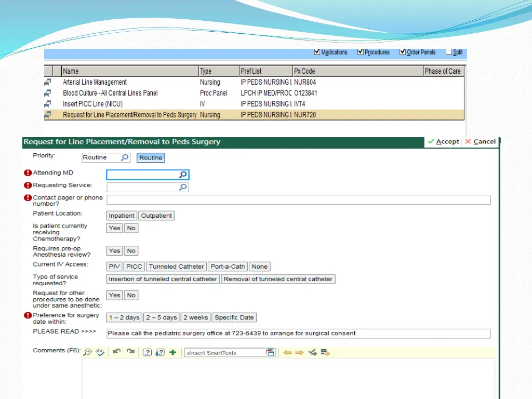Click order icon beside Arterial Line Management
The image size is (532, 399).
click(48, 82)
